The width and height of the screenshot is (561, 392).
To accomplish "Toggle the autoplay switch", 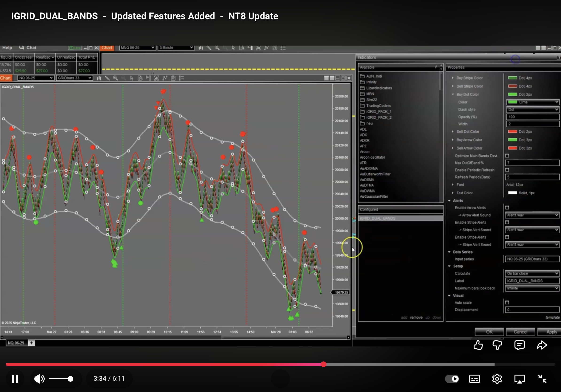I will click(x=452, y=379).
